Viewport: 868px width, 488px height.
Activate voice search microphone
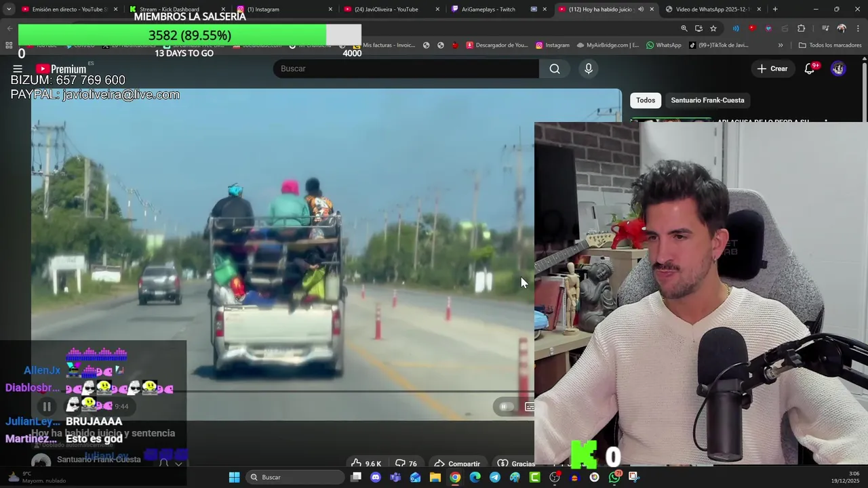point(589,68)
